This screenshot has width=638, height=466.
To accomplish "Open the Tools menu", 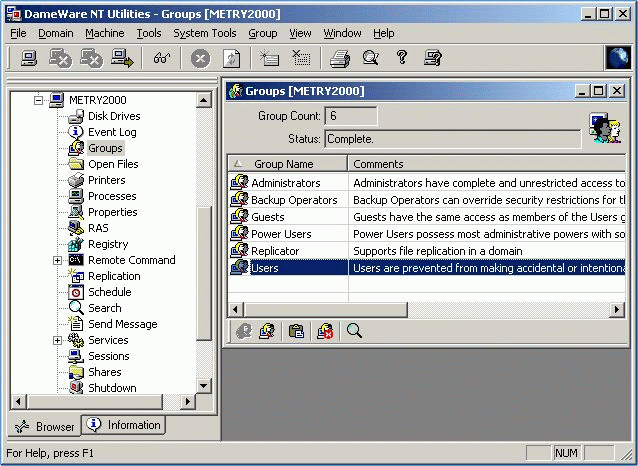I will pos(149,33).
